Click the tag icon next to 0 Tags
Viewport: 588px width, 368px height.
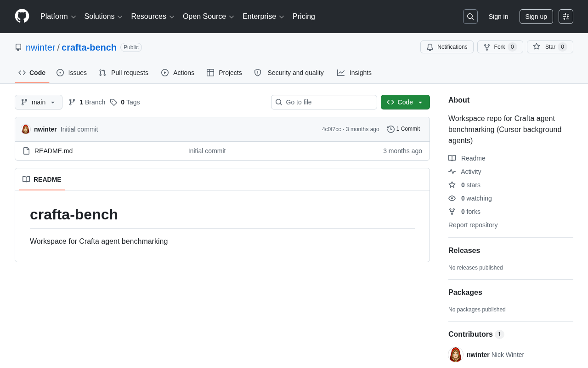click(x=113, y=102)
